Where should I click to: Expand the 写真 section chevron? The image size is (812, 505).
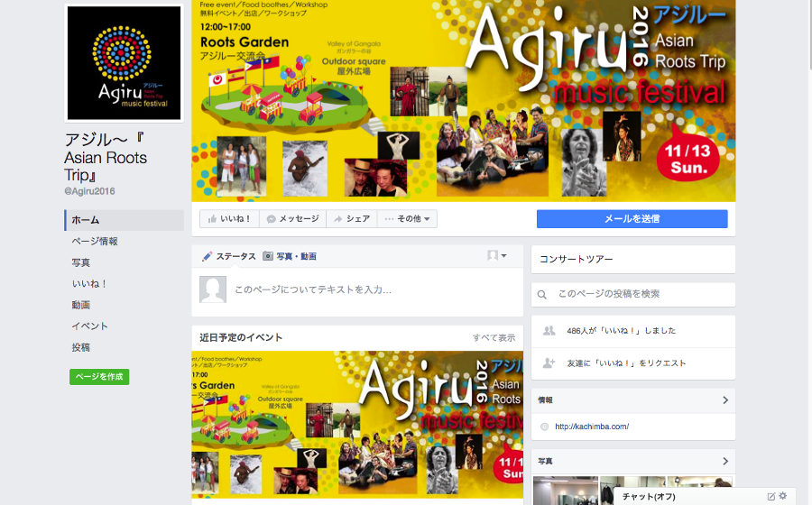[x=725, y=461]
